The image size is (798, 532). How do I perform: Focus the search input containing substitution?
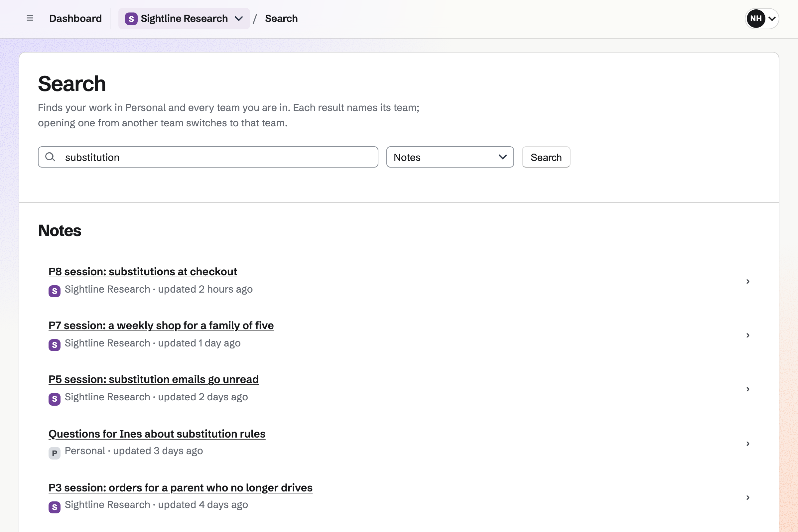[x=208, y=157]
